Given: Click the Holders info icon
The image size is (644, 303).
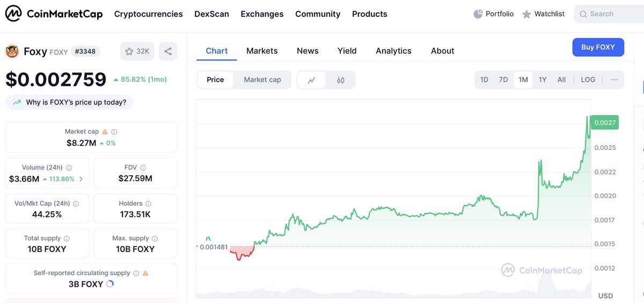Looking at the screenshot, I should coord(148,204).
